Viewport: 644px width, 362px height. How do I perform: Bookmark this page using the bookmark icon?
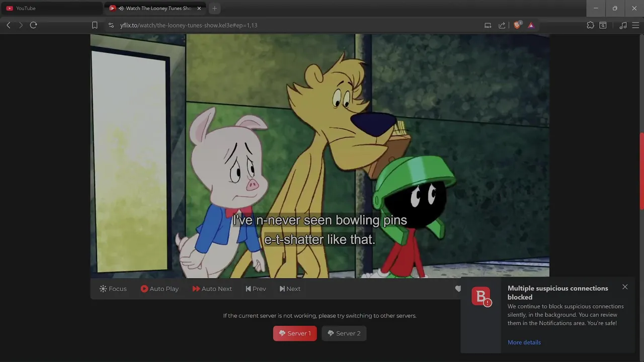[x=95, y=25]
